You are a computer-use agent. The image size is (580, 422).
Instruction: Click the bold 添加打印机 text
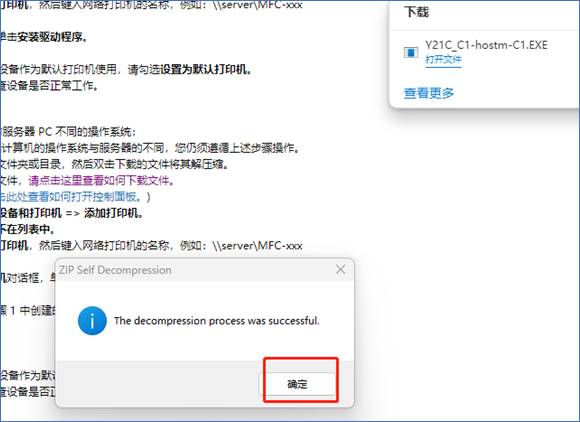pyautogui.click(x=113, y=213)
